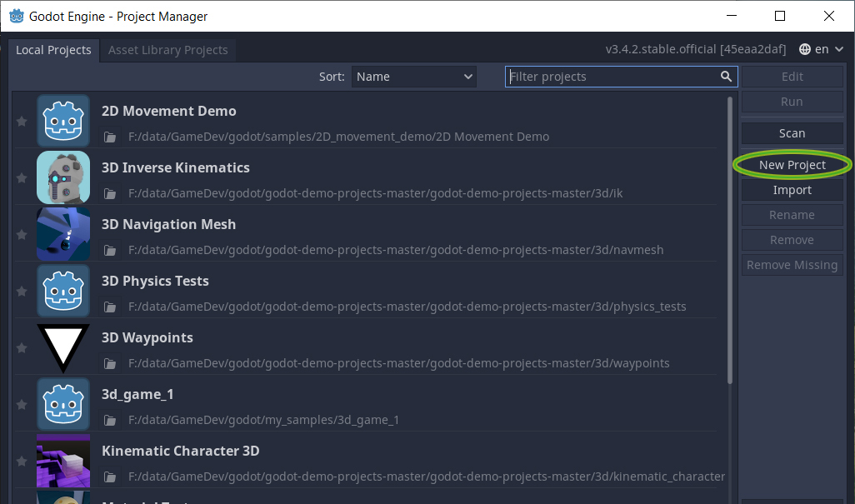Click path ending in 3d/ik

376,193
